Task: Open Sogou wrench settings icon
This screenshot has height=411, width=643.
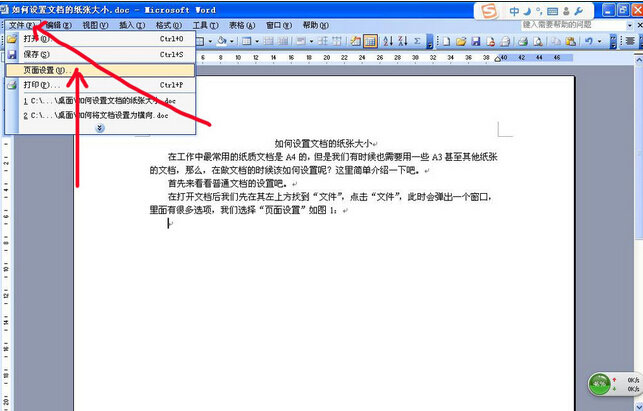Action: pos(579,11)
